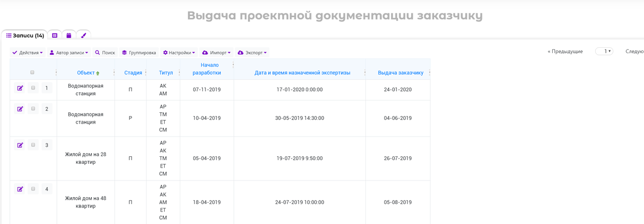
Task: Click the 05-08-2019 delivery date cell
Action: pos(398,202)
